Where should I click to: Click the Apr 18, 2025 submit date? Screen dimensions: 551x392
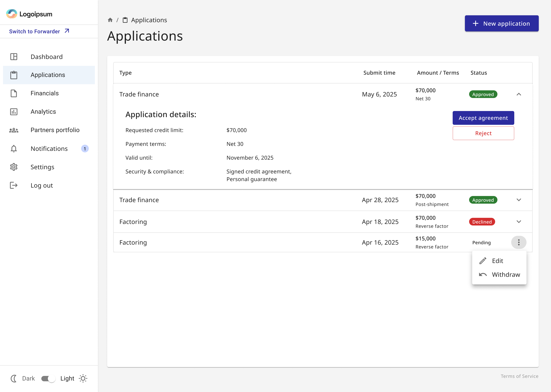coord(380,222)
